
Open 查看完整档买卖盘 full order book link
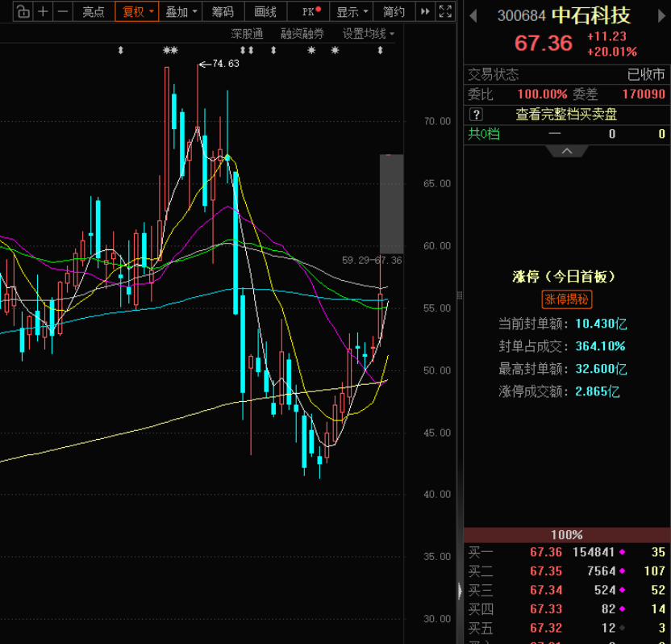click(566, 115)
